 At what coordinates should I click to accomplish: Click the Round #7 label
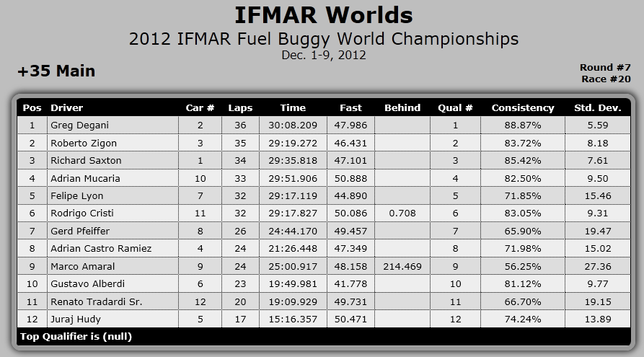(605, 67)
